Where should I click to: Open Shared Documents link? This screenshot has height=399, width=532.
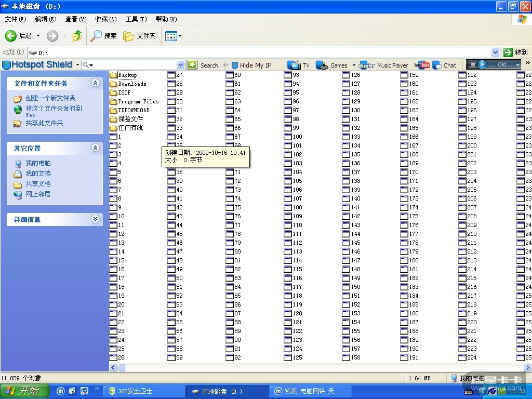click(x=38, y=183)
